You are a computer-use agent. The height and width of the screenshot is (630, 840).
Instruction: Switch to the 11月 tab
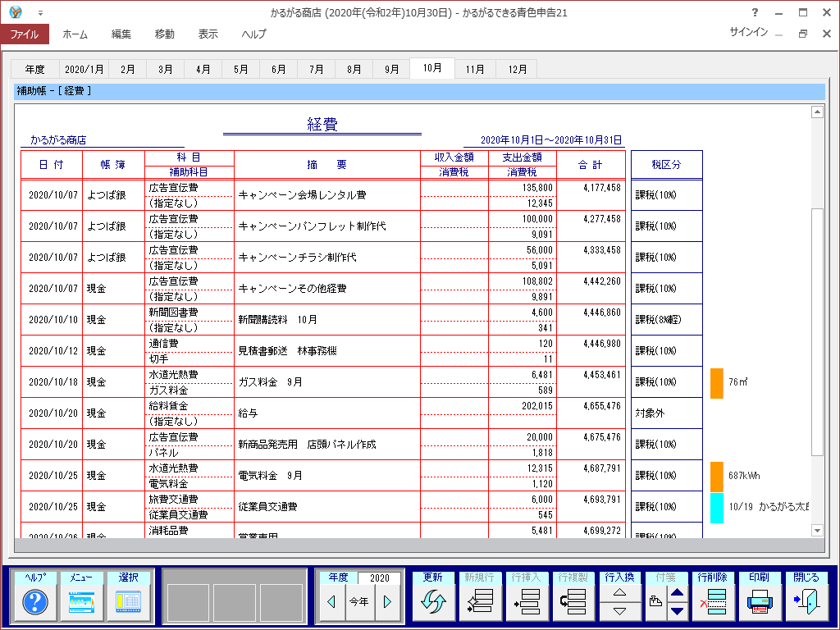click(x=475, y=69)
